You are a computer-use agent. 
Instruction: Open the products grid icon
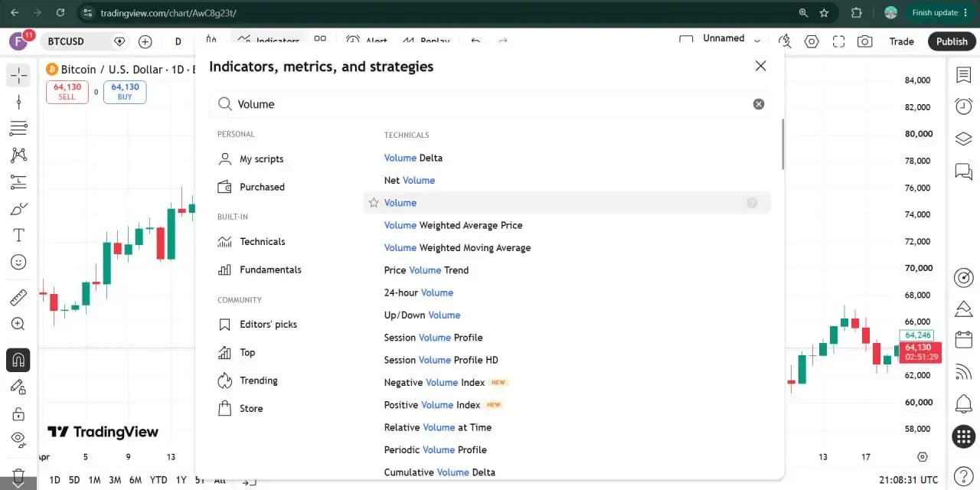(963, 436)
